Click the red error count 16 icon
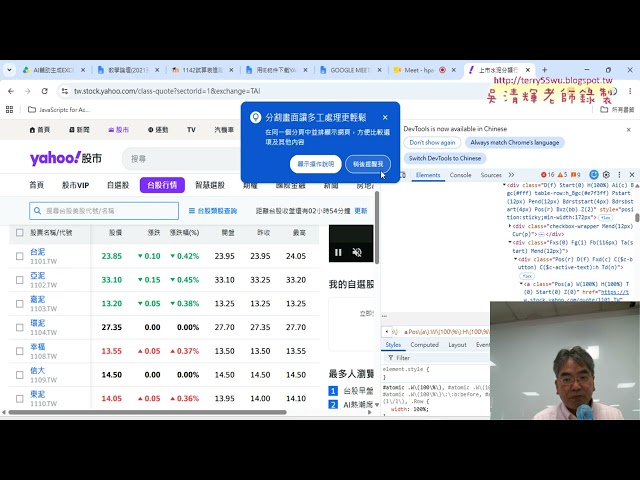 (547, 175)
